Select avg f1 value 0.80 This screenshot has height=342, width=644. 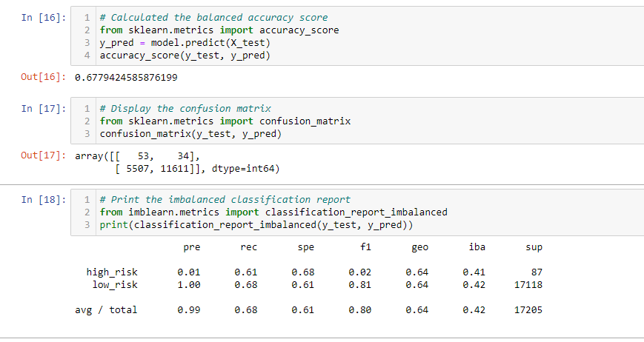coord(359,310)
